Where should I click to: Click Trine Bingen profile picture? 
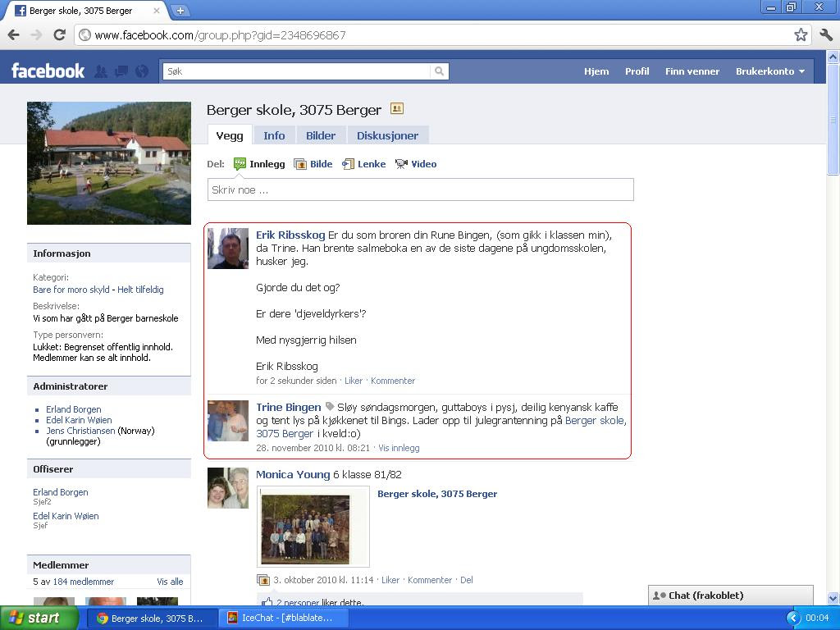(x=228, y=421)
